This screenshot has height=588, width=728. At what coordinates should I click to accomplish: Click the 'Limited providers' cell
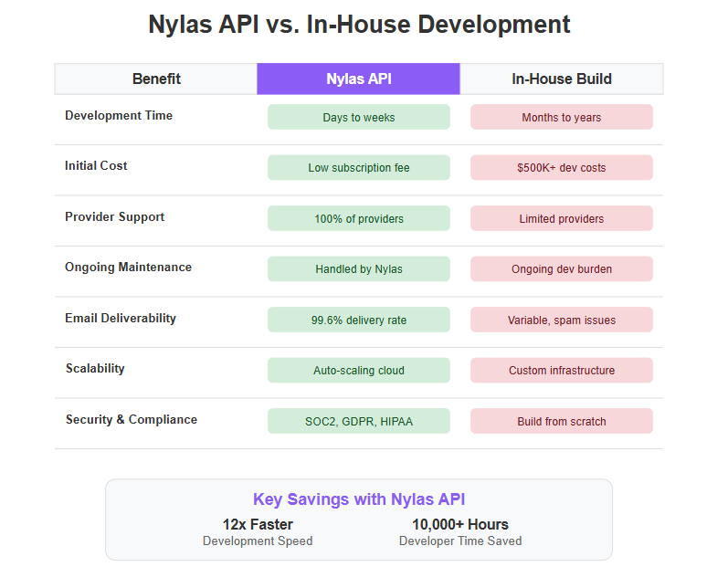click(x=562, y=218)
